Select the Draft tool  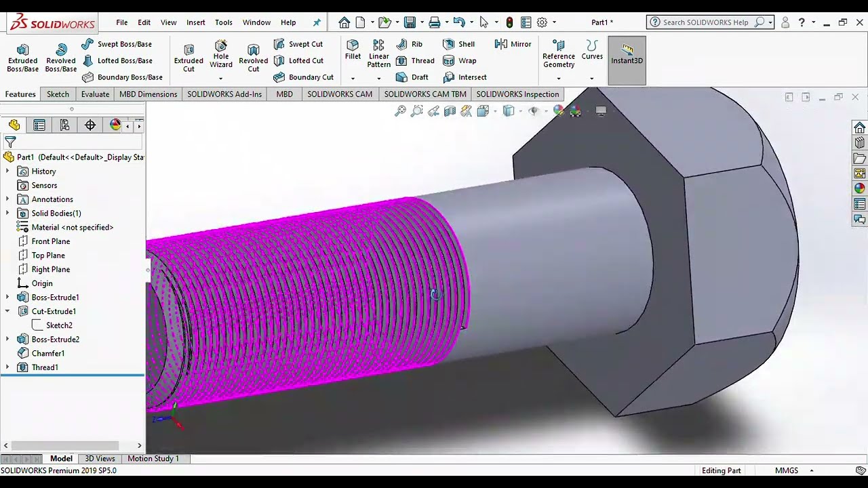pyautogui.click(x=412, y=77)
